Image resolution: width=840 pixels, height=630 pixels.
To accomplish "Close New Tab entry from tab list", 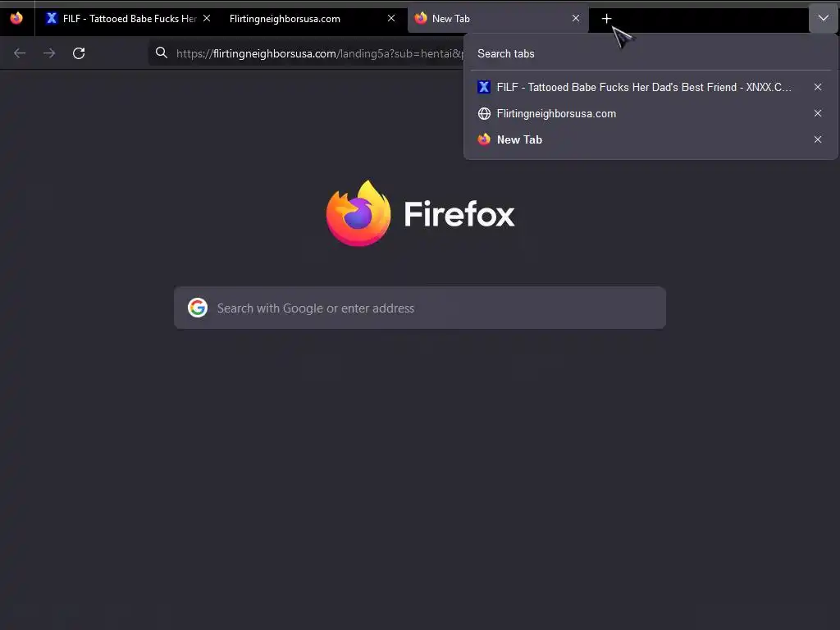I will click(x=818, y=139).
